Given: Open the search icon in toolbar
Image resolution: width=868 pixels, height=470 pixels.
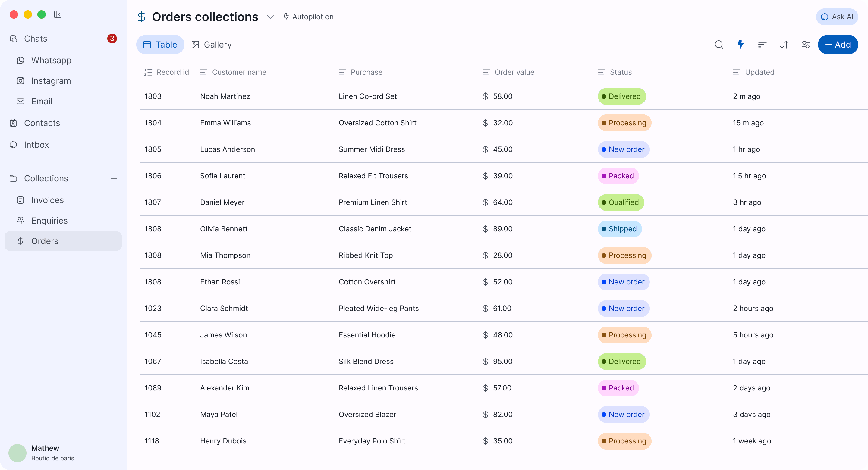Looking at the screenshot, I should click(719, 45).
